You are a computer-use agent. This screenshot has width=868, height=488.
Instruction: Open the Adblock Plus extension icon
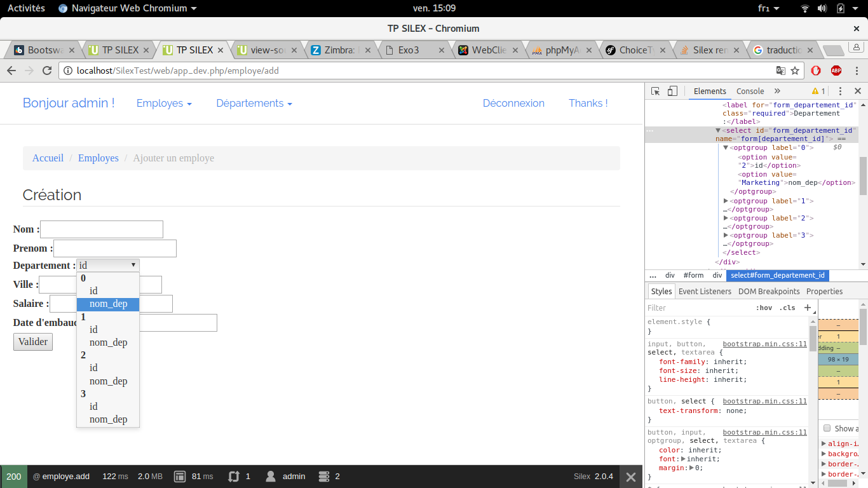click(836, 71)
